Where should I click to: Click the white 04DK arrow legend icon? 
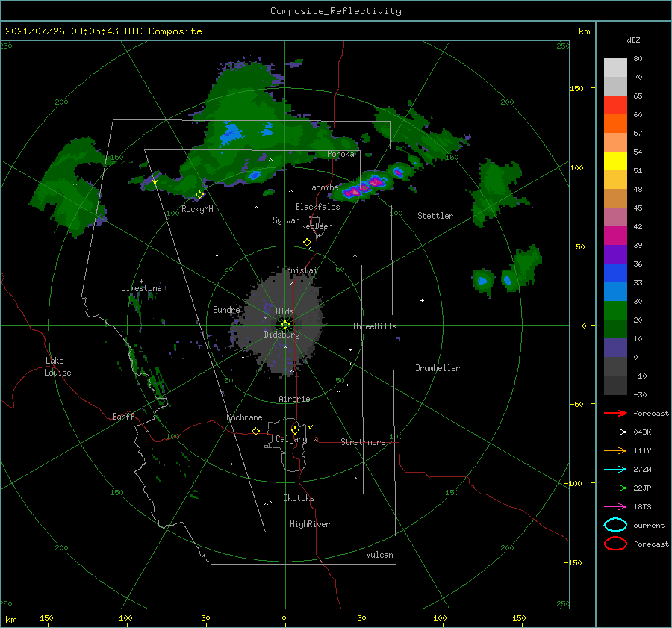click(615, 432)
